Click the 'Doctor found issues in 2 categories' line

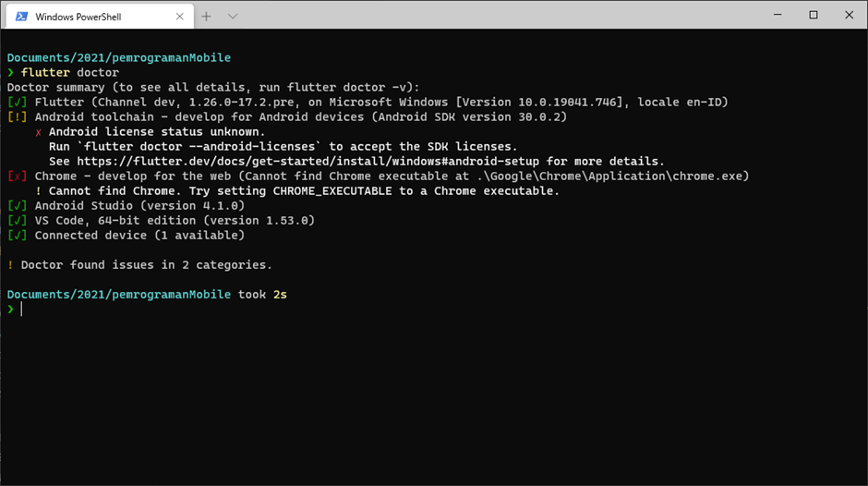click(139, 265)
